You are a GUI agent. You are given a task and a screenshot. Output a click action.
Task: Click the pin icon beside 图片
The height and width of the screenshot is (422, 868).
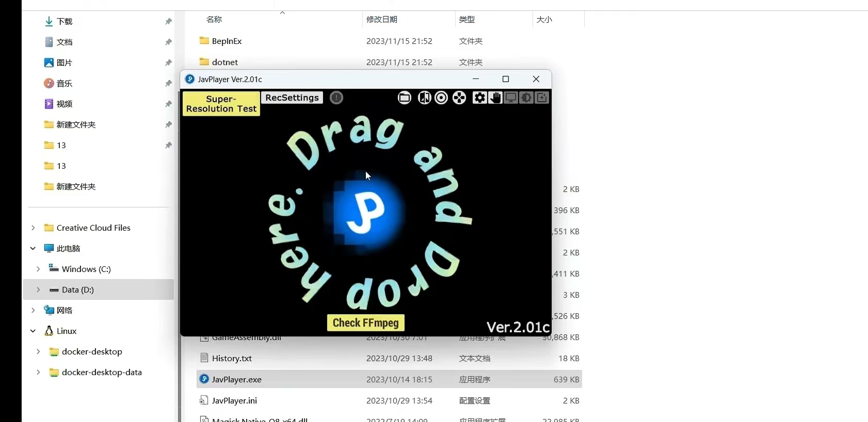coord(168,62)
